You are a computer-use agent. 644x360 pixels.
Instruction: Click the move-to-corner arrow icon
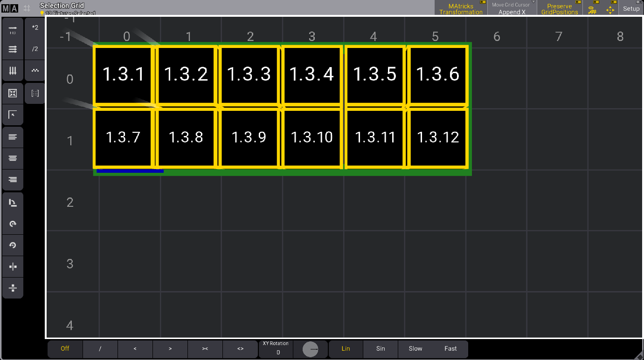tap(13, 115)
